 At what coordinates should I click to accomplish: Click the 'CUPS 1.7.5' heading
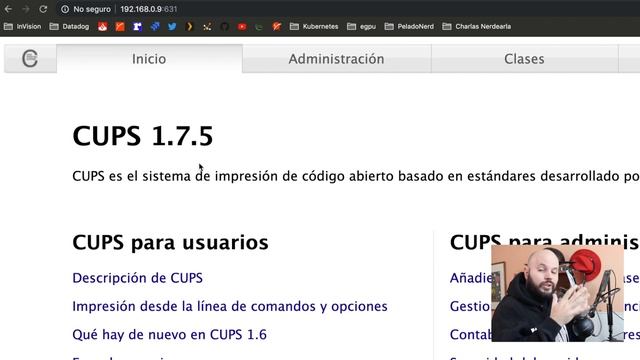pyautogui.click(x=142, y=136)
